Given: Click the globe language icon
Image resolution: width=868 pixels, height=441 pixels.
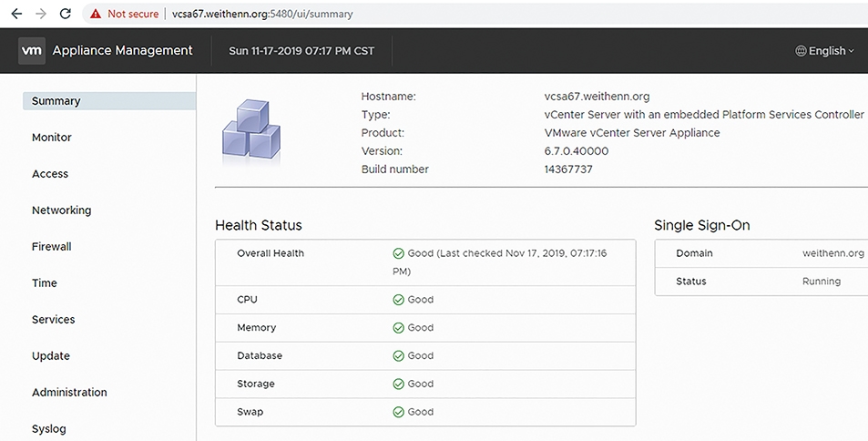Looking at the screenshot, I should (x=801, y=51).
